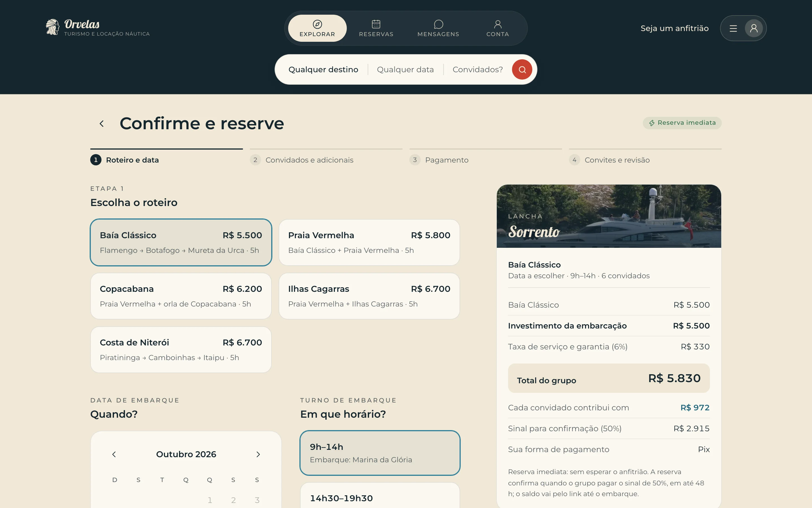Click the Seja um anfitrião link
This screenshot has height=508, width=812.
coord(674,28)
